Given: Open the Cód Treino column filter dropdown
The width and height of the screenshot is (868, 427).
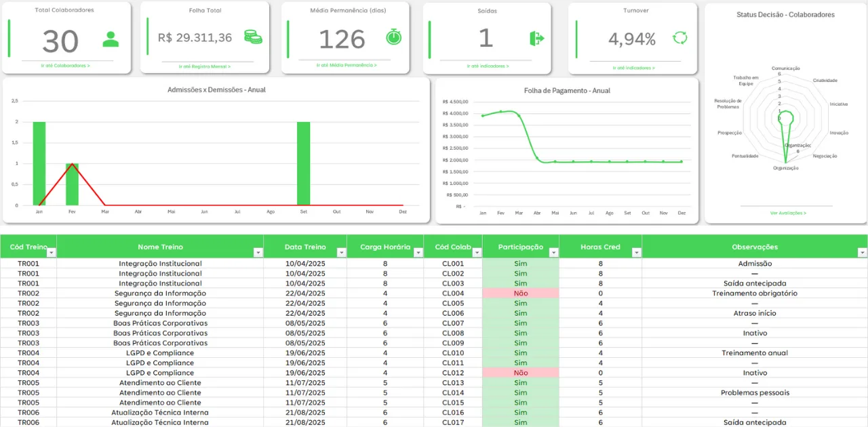Looking at the screenshot, I should (52, 252).
